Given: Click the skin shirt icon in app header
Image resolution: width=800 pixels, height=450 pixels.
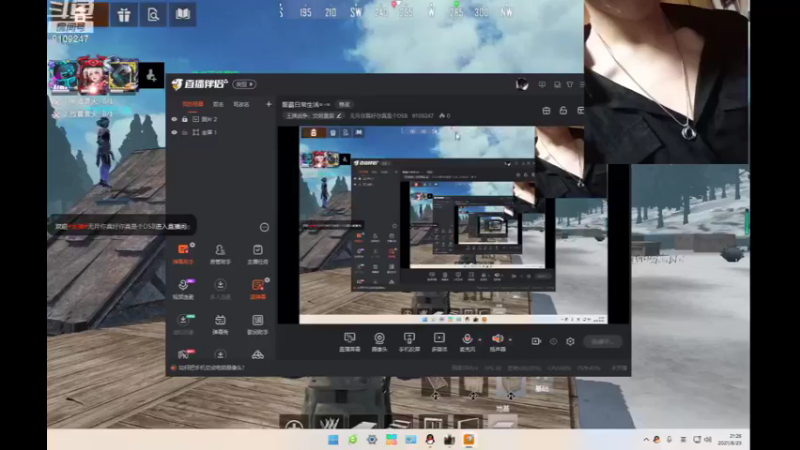Looking at the screenshot, I should 569,85.
